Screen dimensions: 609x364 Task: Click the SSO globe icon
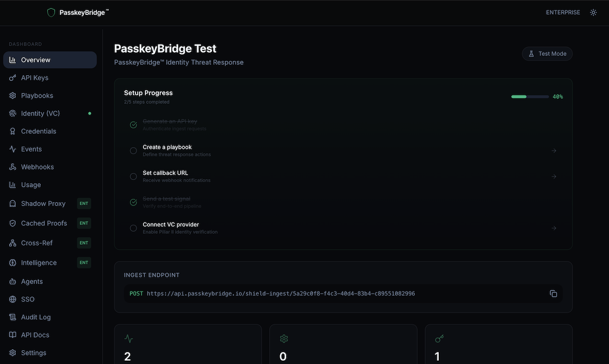pyautogui.click(x=12, y=299)
